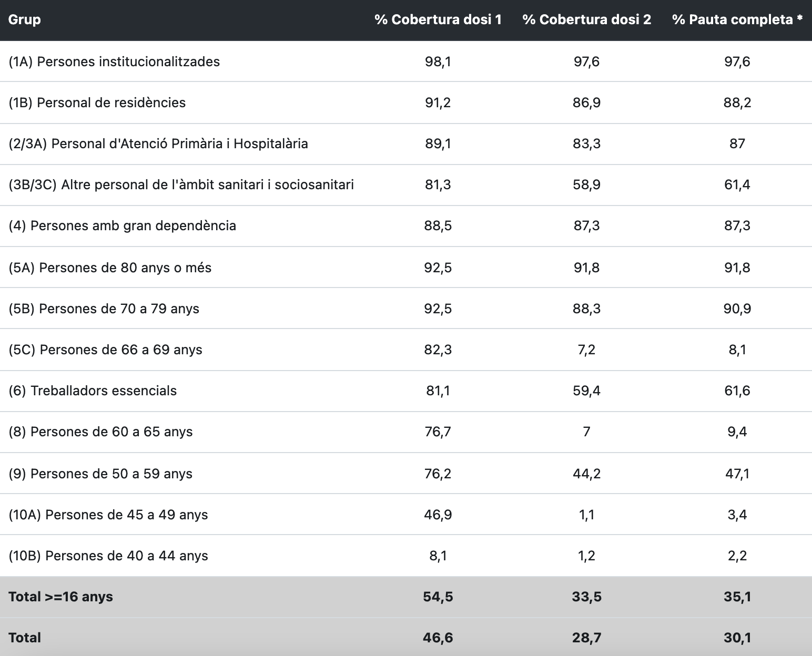Click the Altre personal sanitari i sociosanitari row

click(181, 184)
